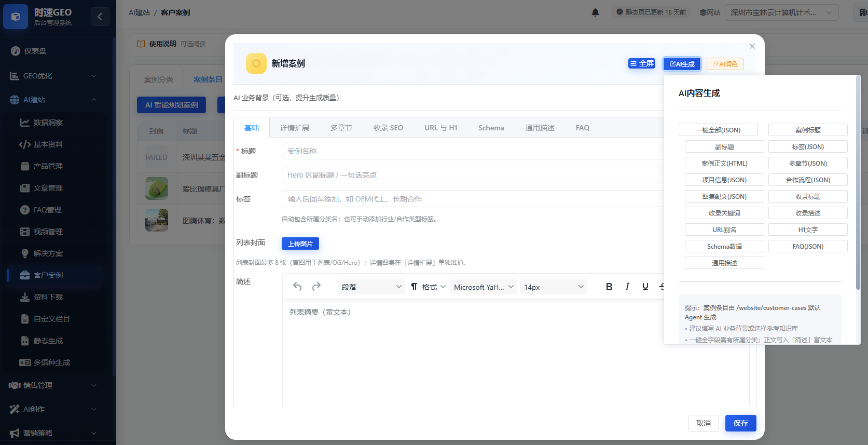The height and width of the screenshot is (445, 868).
Task: Click the redo arrow in editor toolbar
Action: pyautogui.click(x=316, y=287)
